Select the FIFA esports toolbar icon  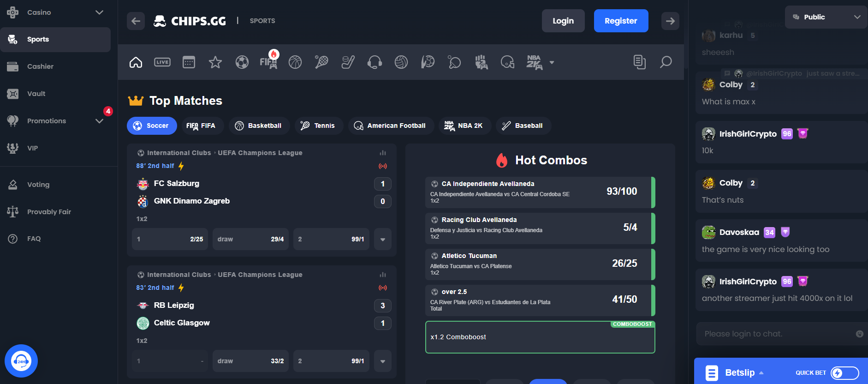268,62
